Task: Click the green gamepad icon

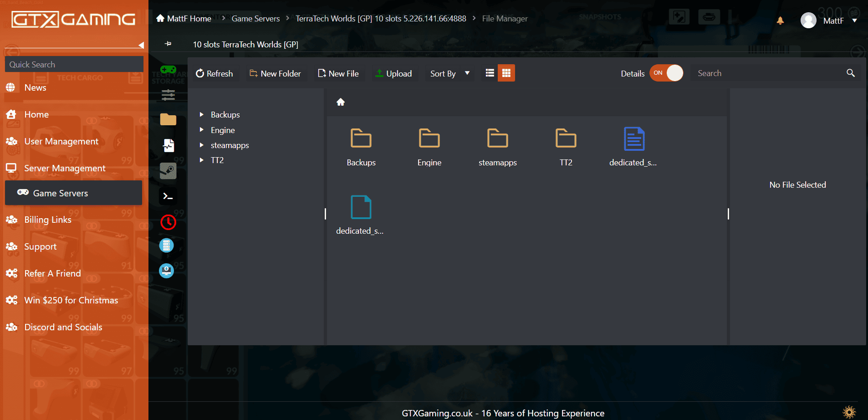Action: pos(168,70)
